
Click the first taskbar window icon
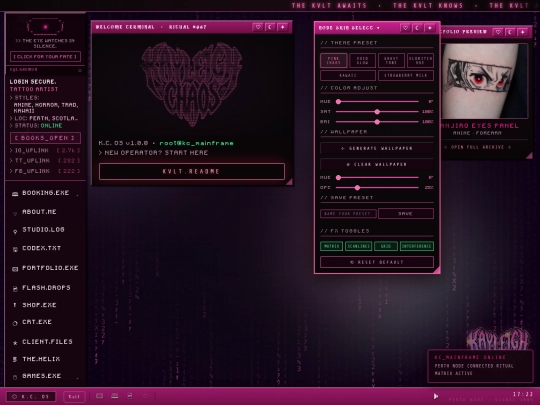pyautogui.click(x=100, y=396)
